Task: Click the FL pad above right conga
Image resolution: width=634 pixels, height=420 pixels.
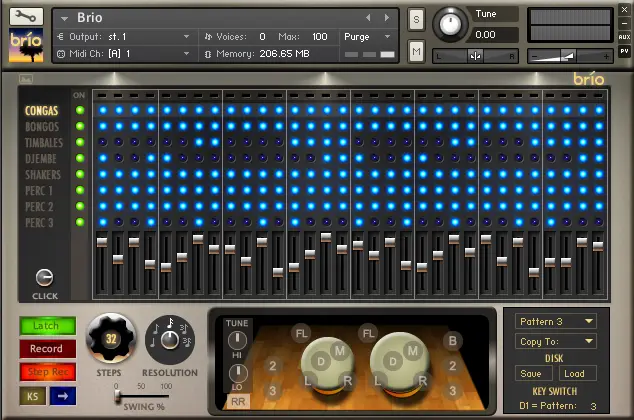Action: point(368,333)
